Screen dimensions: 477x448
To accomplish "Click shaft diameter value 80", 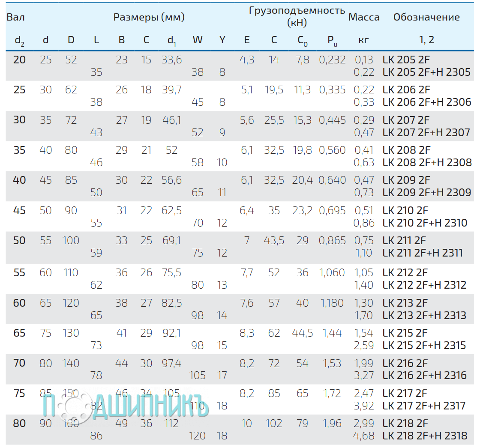I will (19, 424).
